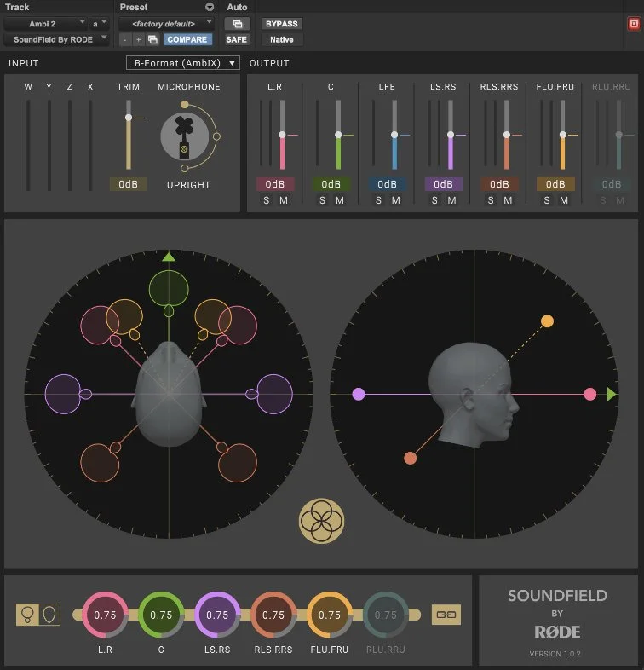Click the copy preset settings icon

152,39
